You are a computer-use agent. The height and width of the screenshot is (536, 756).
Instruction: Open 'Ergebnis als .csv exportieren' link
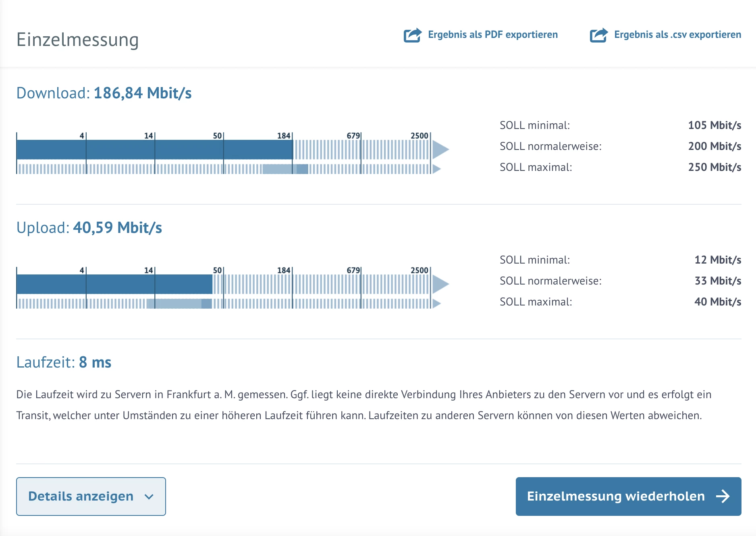[677, 35]
